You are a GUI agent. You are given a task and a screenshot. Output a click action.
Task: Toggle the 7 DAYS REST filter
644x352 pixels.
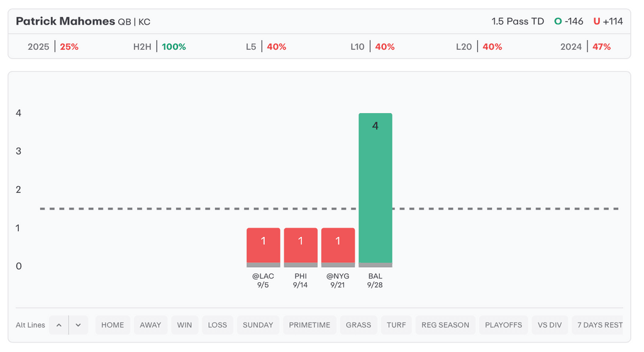pos(599,325)
